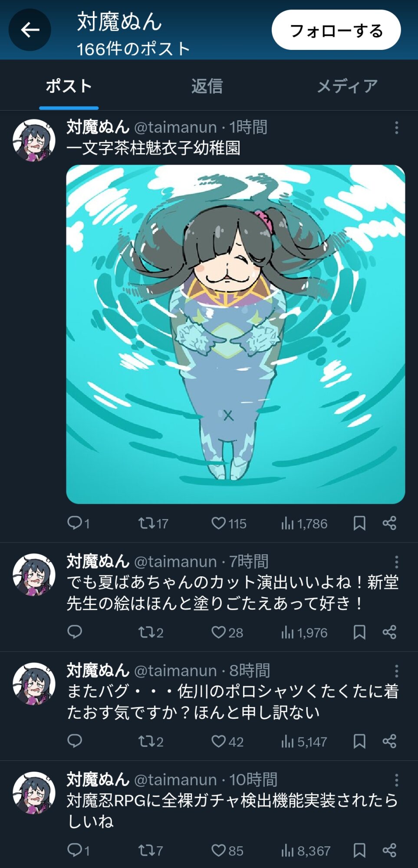
Task: Open the three-dot menu on the 1時間 post
Action: pos(396,128)
